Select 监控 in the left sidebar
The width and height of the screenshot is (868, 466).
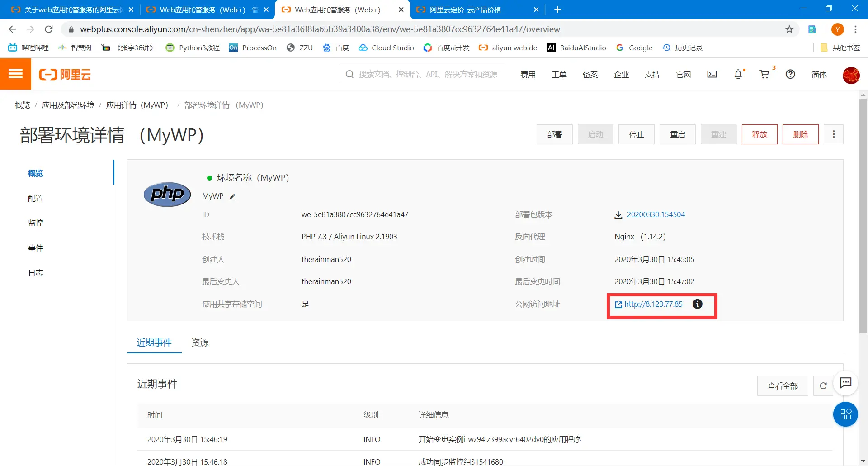click(36, 223)
